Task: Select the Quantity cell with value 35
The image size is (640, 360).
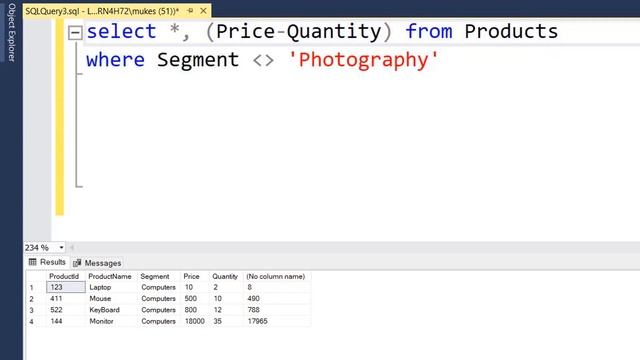Action: coord(227,321)
